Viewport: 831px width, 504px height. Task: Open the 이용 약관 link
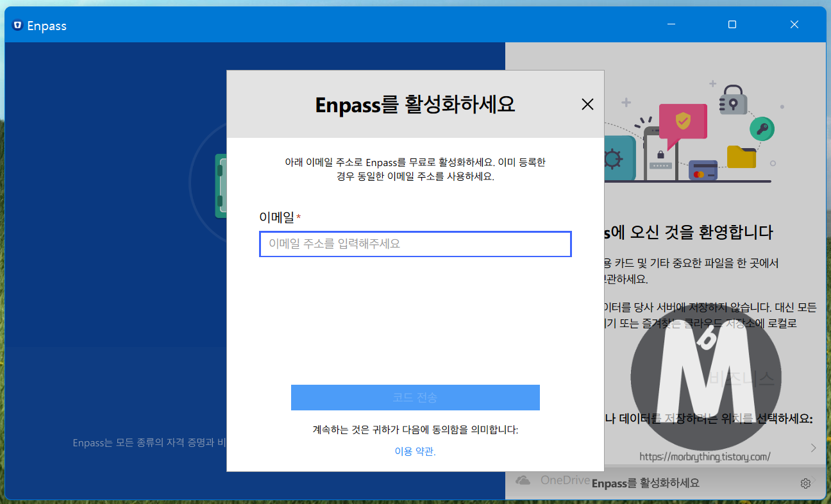(x=415, y=451)
